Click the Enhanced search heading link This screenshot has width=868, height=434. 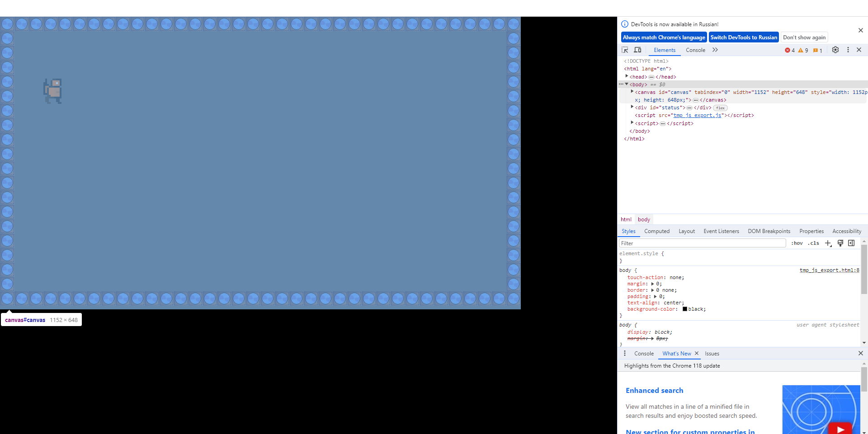tap(655, 391)
